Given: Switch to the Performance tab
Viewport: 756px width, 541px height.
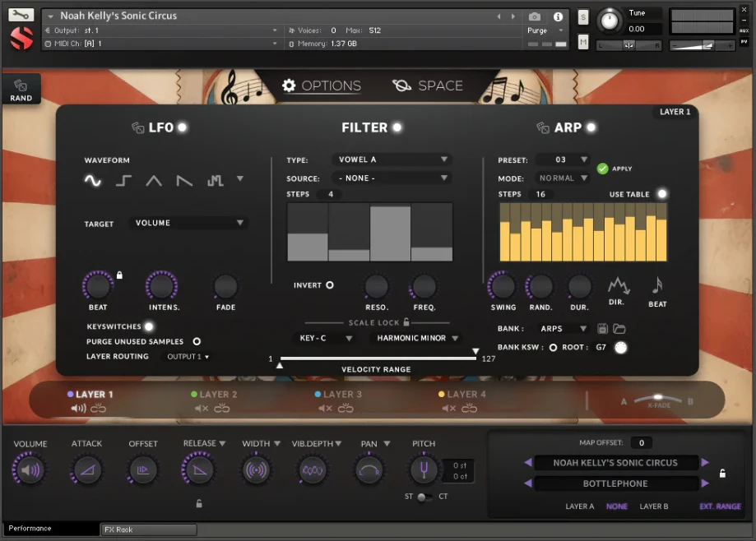Looking at the screenshot, I should pyautogui.click(x=51, y=529).
